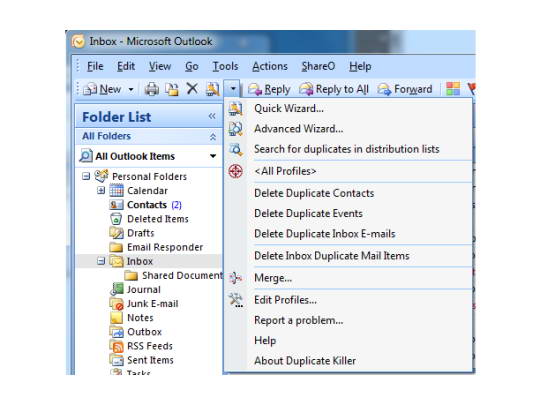The width and height of the screenshot is (540, 405).
Task: Choose Quick Wizard... from the dropdown menu
Action: pyautogui.click(x=348, y=109)
